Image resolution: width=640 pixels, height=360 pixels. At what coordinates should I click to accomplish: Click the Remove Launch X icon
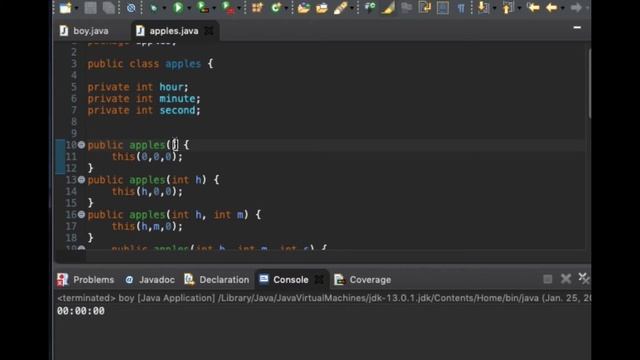[566, 279]
